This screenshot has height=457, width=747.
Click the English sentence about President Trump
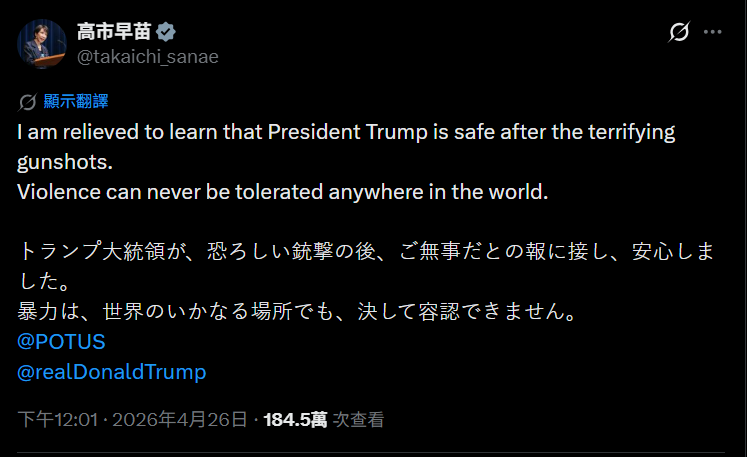tap(346, 133)
